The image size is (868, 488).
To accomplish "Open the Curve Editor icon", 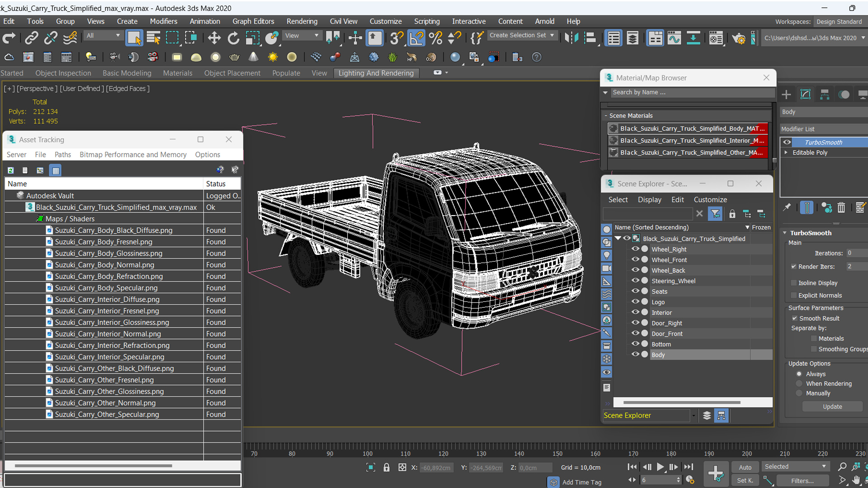I will click(674, 38).
